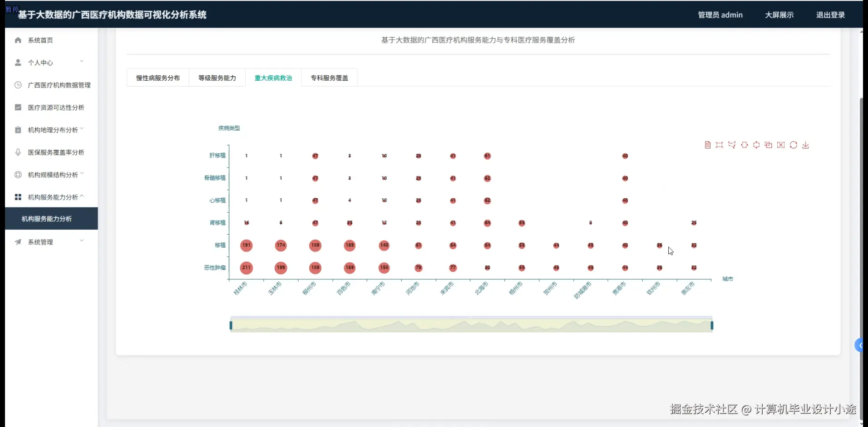Screen dimensions: 868x427
Task: Click the ring icon beside 机构规模结构分析
Action: tap(18, 175)
